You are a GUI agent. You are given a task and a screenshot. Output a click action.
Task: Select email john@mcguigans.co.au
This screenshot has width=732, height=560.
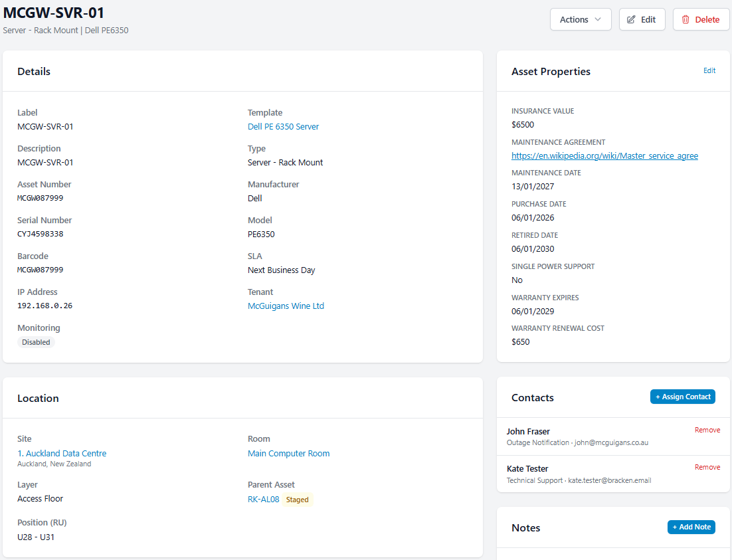(x=611, y=443)
